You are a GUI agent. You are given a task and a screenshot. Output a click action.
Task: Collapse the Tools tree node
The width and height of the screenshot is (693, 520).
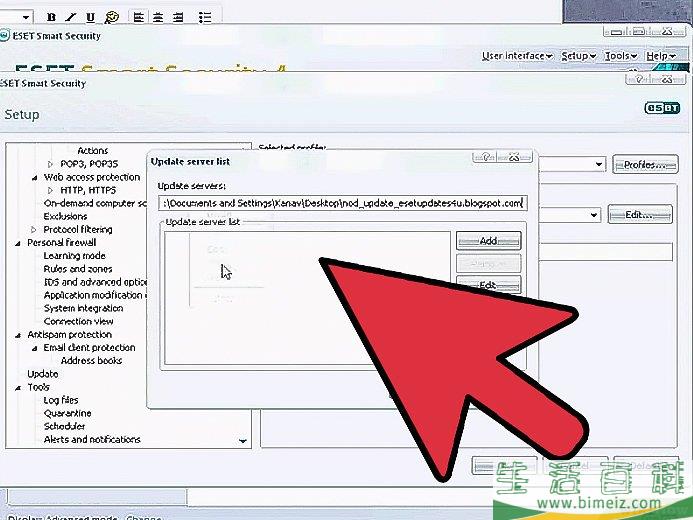[18, 388]
